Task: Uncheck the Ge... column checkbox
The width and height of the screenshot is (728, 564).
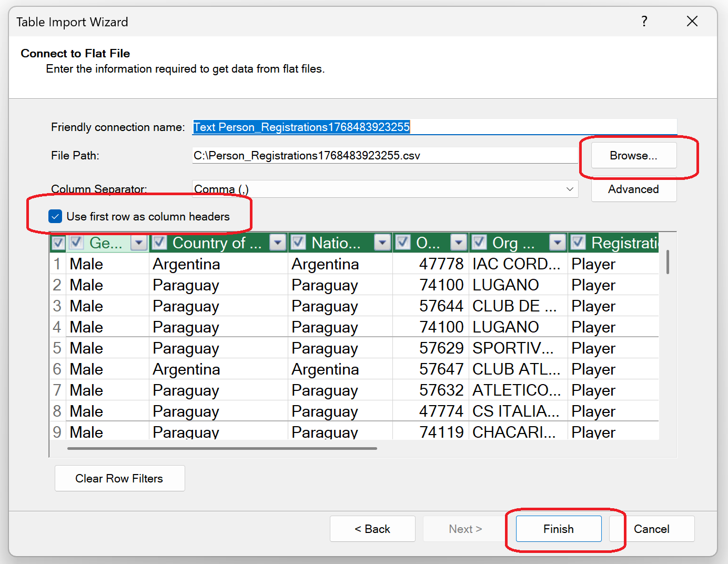Action: 77,243
